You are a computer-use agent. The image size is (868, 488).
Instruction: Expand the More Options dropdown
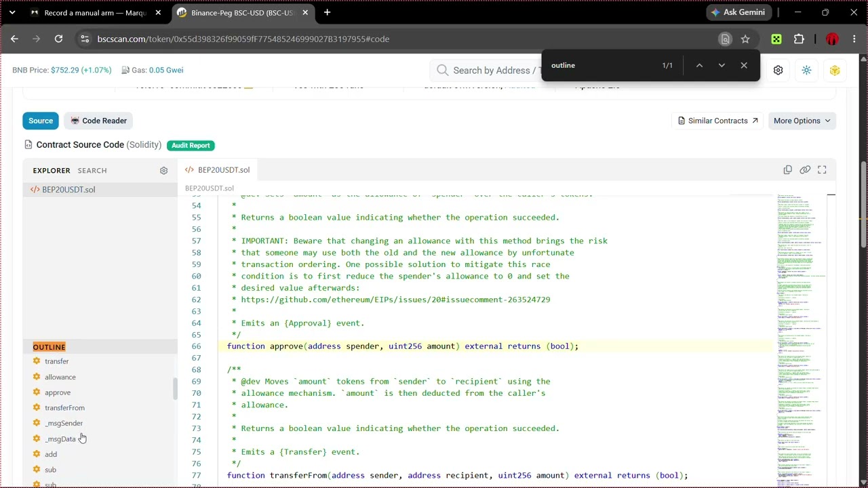[x=802, y=121]
